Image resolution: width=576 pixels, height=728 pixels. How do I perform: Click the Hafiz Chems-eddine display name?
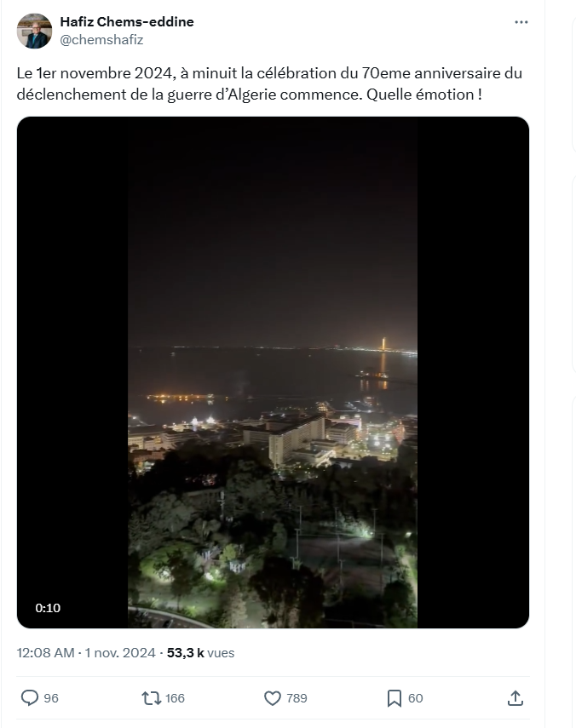click(x=127, y=21)
